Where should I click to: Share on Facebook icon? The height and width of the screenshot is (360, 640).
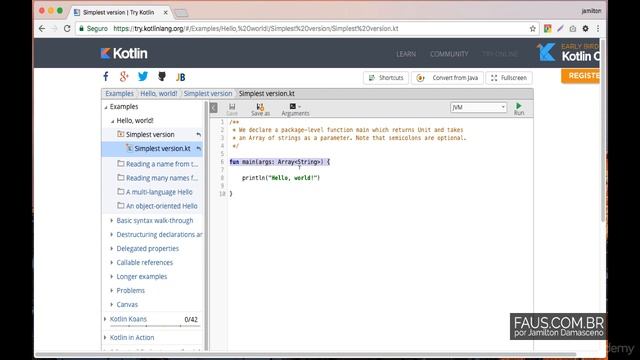coord(106,77)
